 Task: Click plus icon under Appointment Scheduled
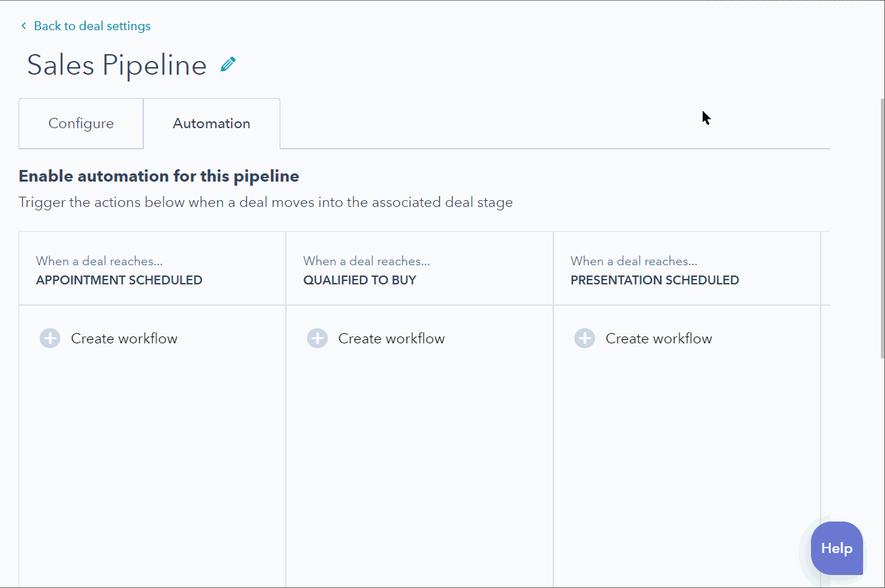click(50, 339)
